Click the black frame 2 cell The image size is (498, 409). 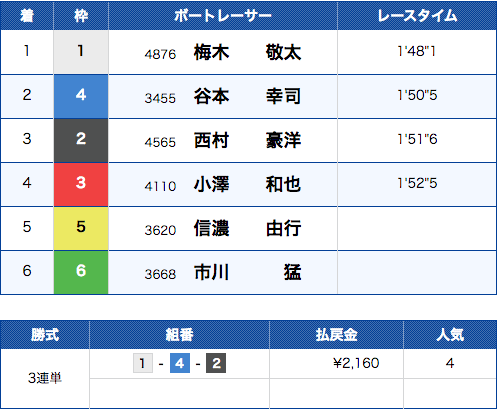[81, 140]
